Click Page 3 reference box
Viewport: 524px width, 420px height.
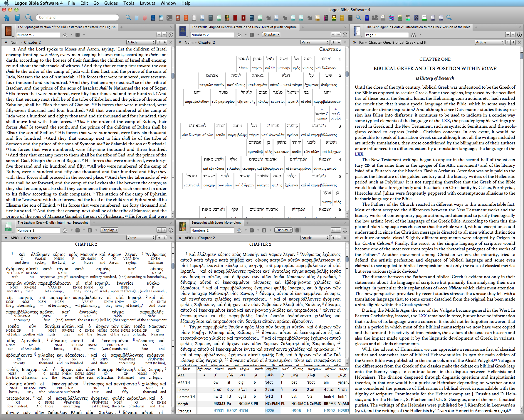pos(387,35)
